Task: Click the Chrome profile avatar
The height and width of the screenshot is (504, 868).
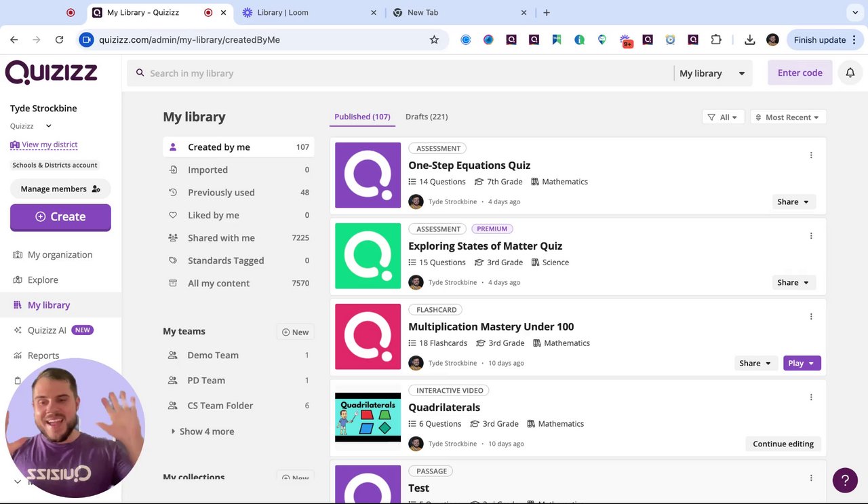Action: click(x=772, y=40)
